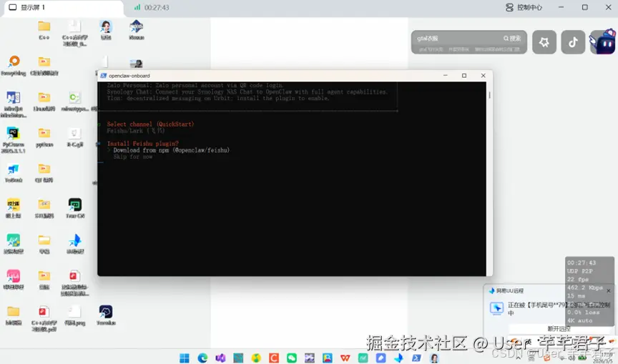Open the blue UU remote desktop shortcut
Image resolution: width=618 pixels, height=364 pixels.
(75, 243)
